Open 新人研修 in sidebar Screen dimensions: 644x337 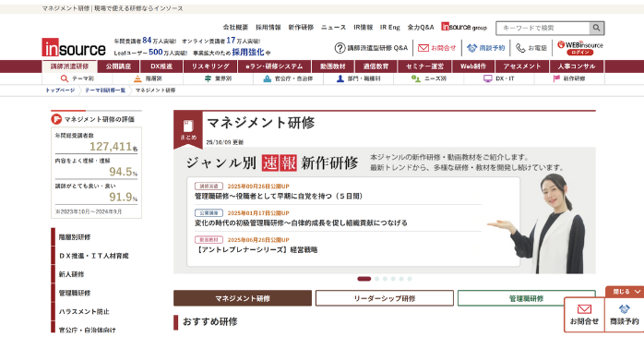(x=71, y=274)
